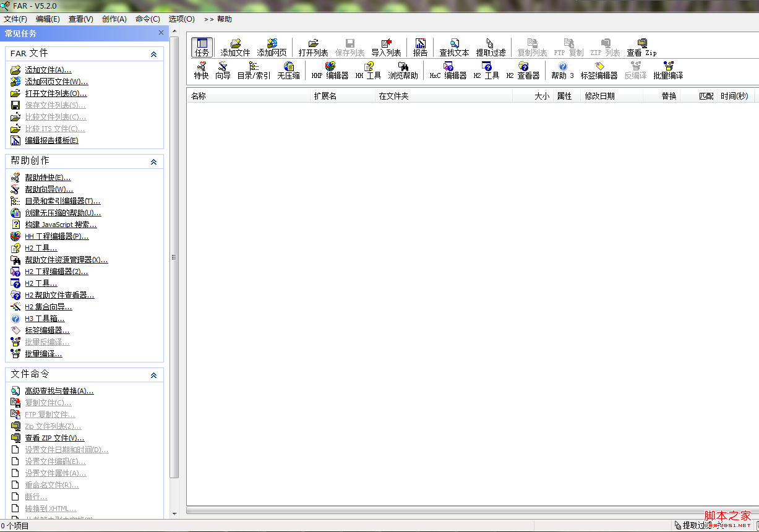The height and width of the screenshot is (532, 759).
Task: Open the 选项(O) menu
Action: (x=181, y=19)
